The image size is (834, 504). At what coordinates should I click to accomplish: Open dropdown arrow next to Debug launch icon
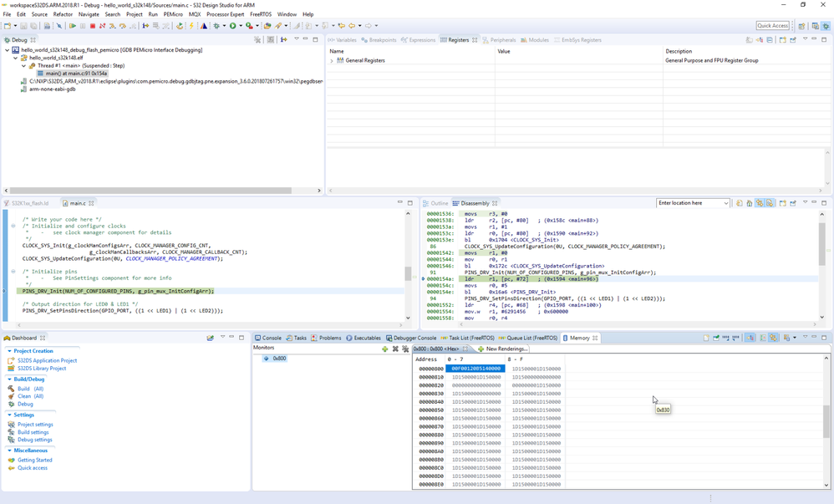(224, 26)
